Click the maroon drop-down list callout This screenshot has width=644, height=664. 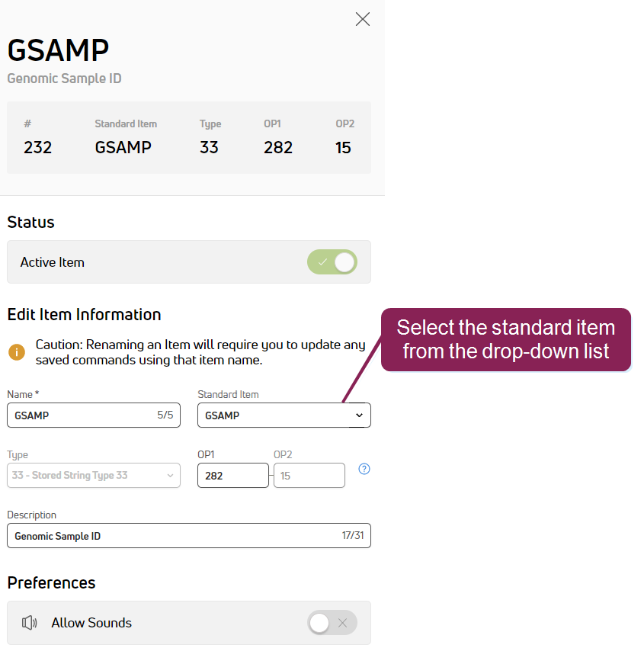pyautogui.click(x=506, y=339)
